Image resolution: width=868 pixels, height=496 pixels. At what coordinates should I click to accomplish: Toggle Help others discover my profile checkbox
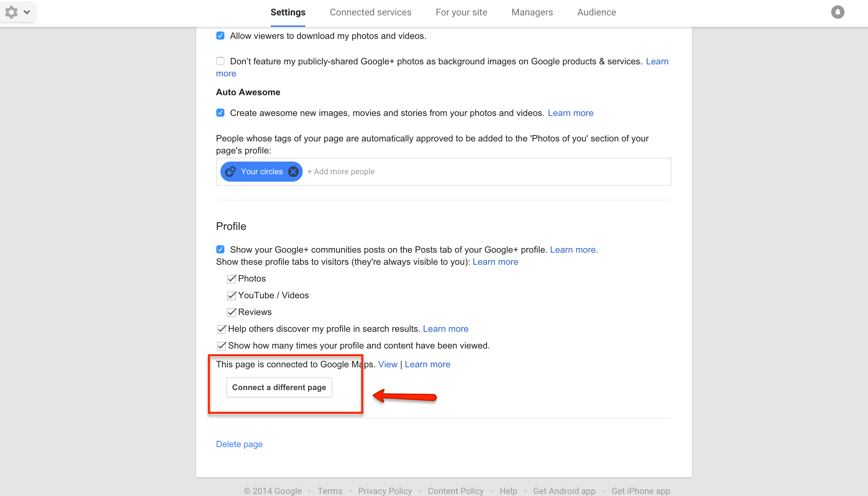pyautogui.click(x=221, y=329)
